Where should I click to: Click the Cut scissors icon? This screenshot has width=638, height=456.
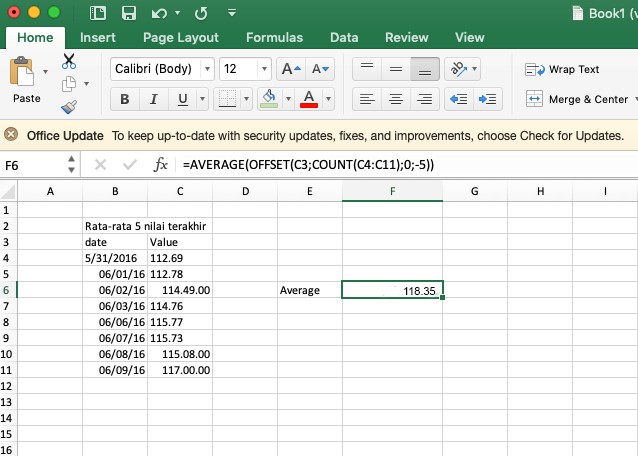pos(69,62)
